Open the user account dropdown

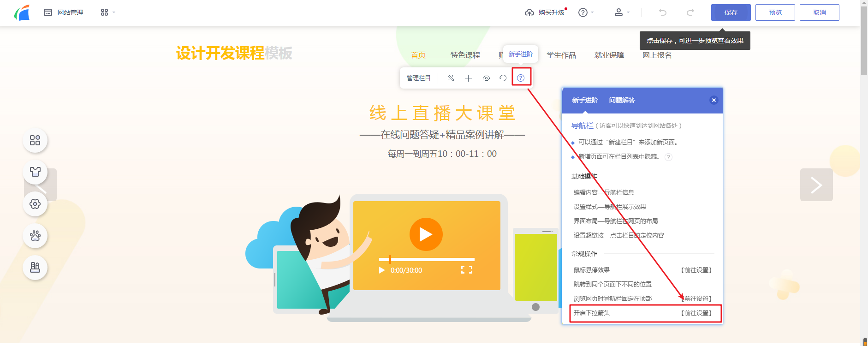(622, 12)
